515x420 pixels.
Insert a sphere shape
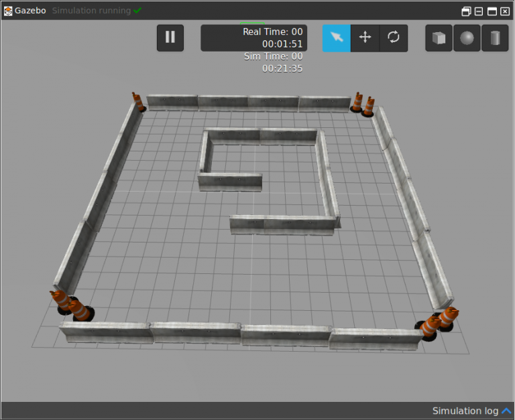(467, 38)
